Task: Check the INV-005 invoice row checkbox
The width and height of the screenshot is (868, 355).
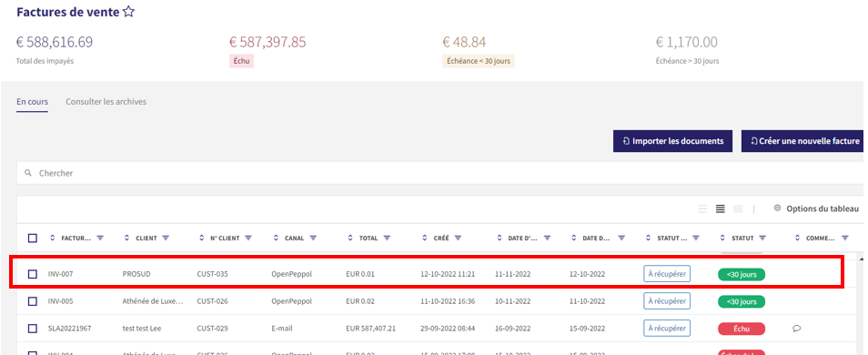Action: point(33,301)
